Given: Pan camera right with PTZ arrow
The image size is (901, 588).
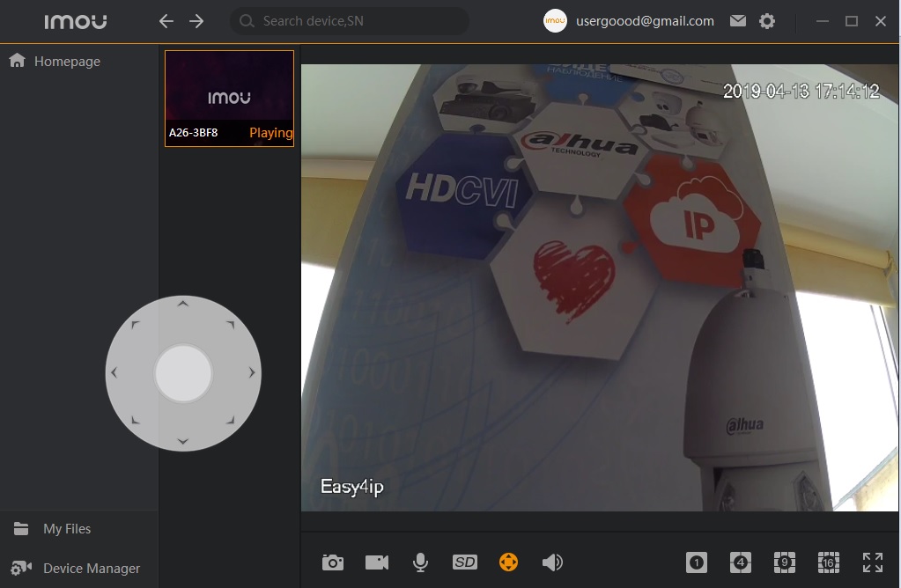Looking at the screenshot, I should point(252,372).
